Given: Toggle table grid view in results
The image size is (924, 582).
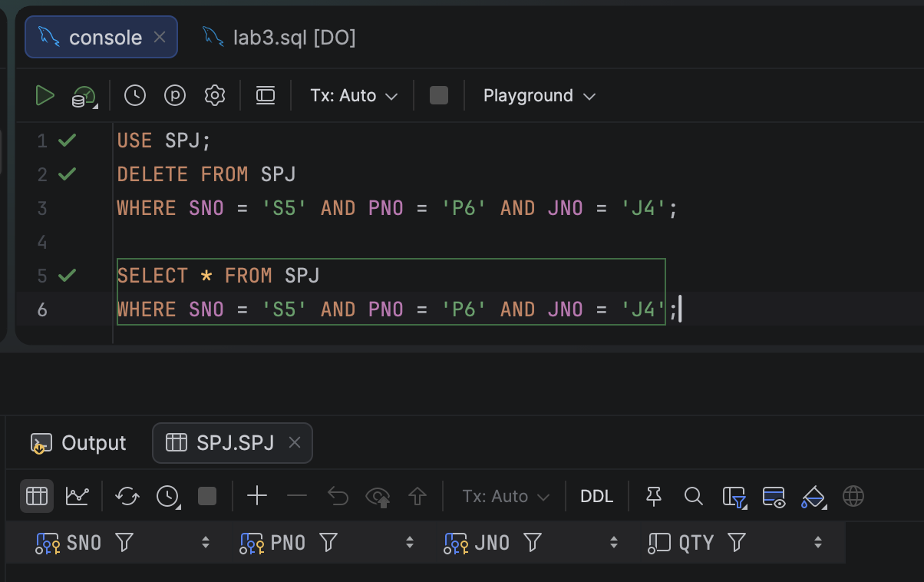Looking at the screenshot, I should pyautogui.click(x=37, y=497).
